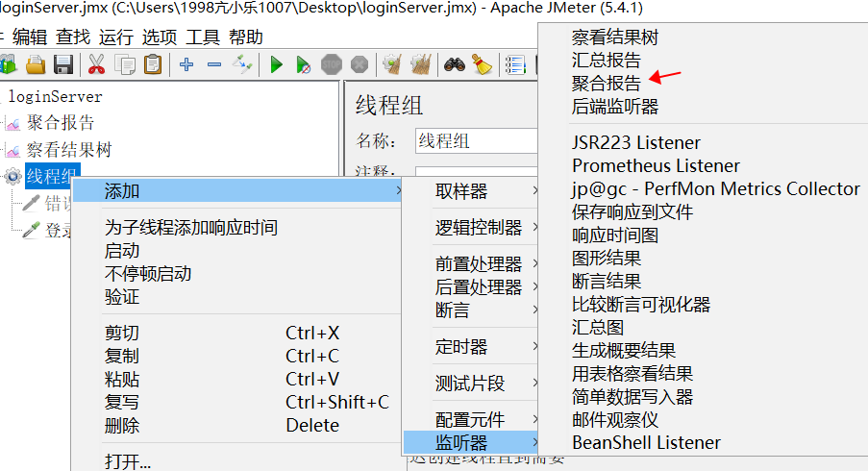The image size is (868, 471).
Task: Open the 帮助 menu in menu bar
Action: click(246, 37)
